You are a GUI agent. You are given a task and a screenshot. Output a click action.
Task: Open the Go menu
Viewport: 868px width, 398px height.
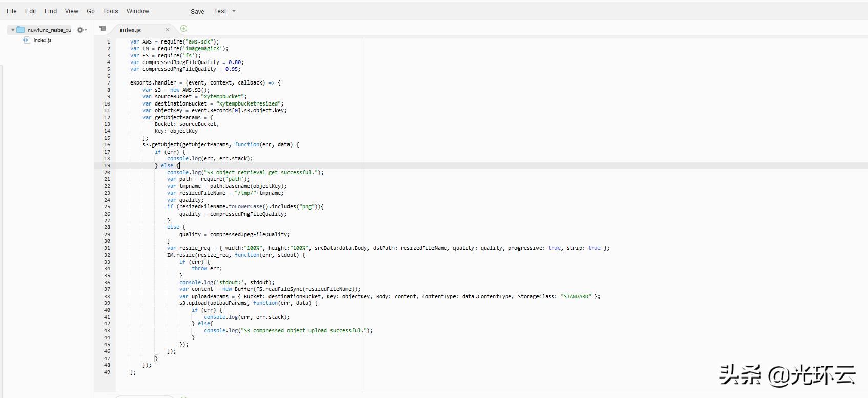click(x=91, y=11)
